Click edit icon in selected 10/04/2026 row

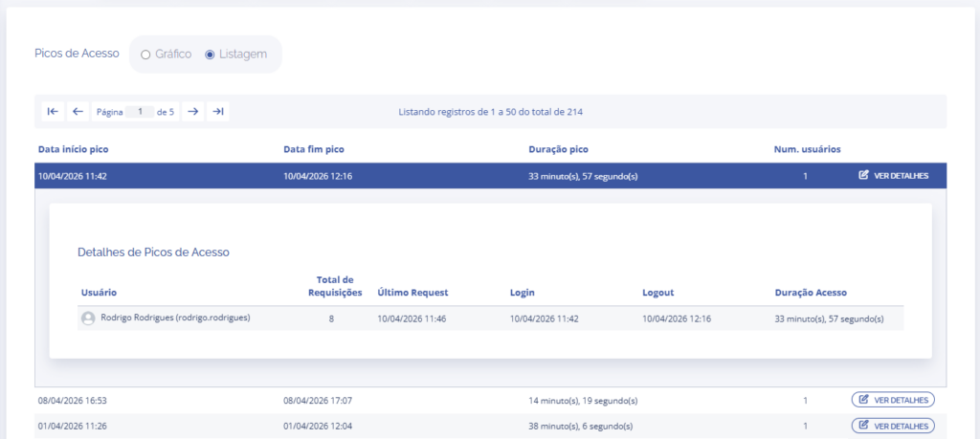click(863, 176)
